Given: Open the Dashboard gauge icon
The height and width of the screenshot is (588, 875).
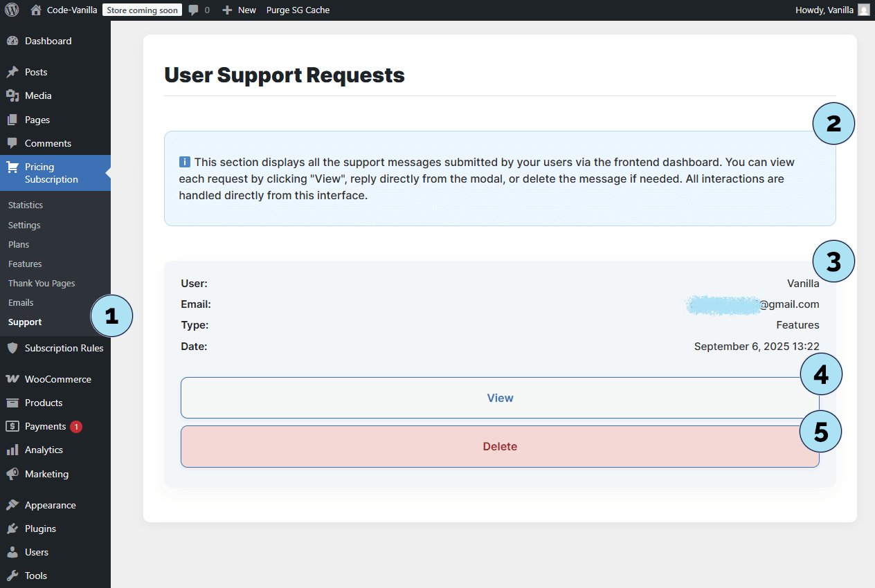Looking at the screenshot, I should pyautogui.click(x=12, y=41).
